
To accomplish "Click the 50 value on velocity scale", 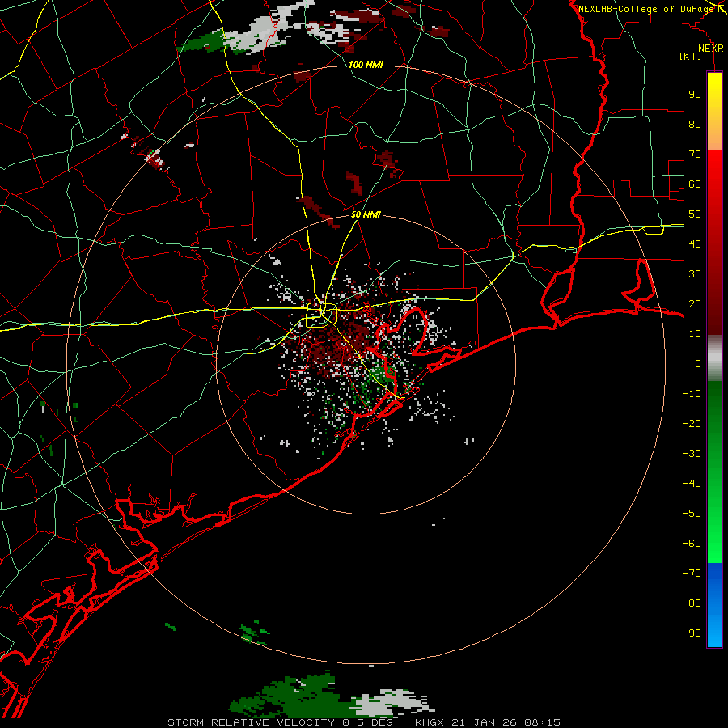I will [695, 214].
